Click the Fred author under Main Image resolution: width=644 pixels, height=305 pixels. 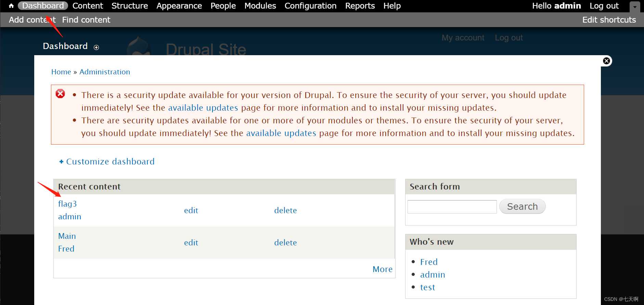66,249
